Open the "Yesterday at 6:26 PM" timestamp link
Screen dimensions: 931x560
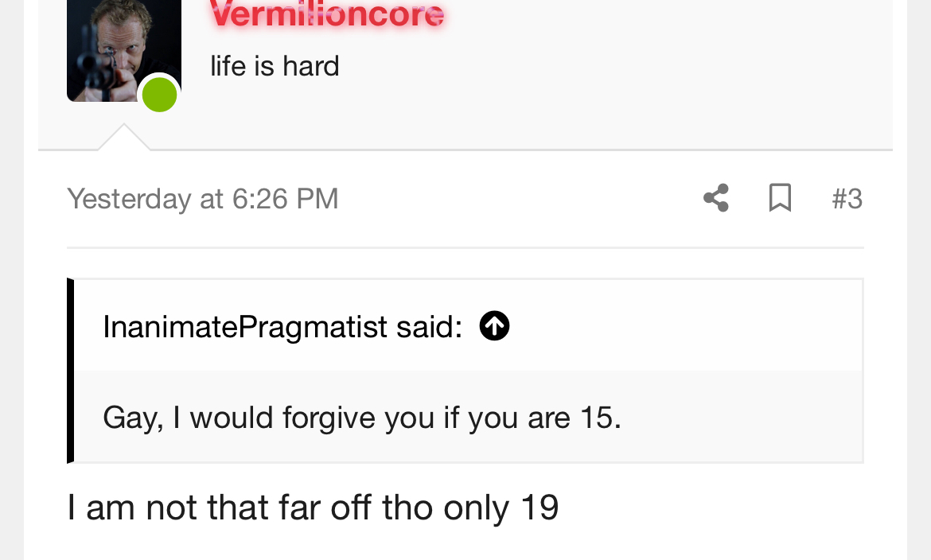[202, 198]
